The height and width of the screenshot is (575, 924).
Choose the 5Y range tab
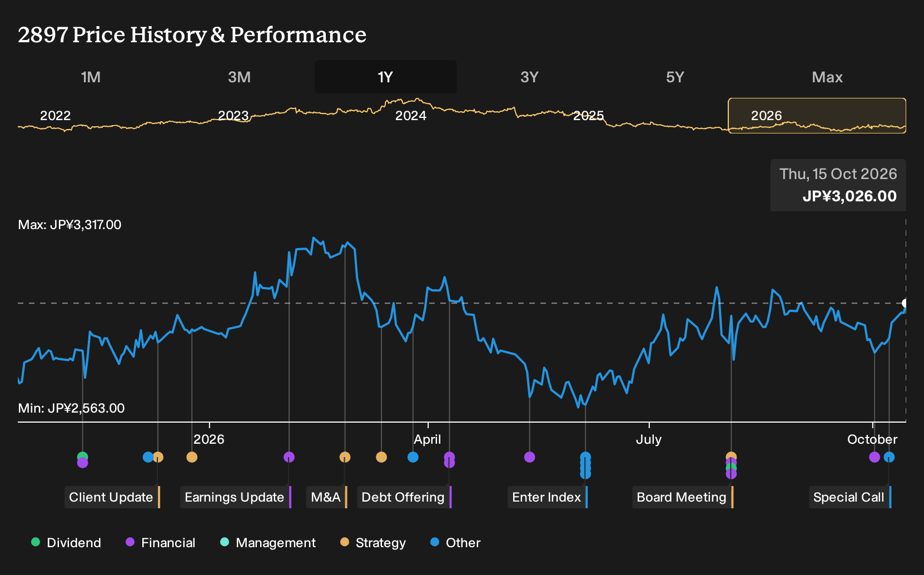(x=675, y=77)
